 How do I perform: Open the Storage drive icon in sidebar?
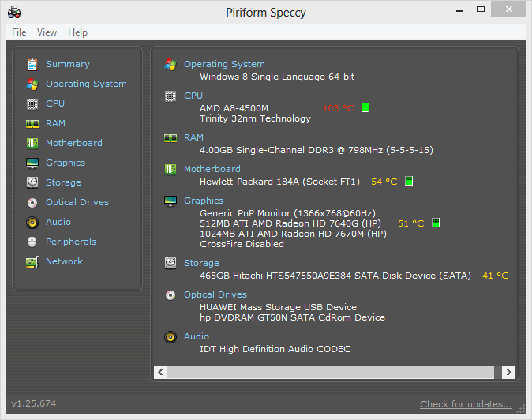pos(32,182)
